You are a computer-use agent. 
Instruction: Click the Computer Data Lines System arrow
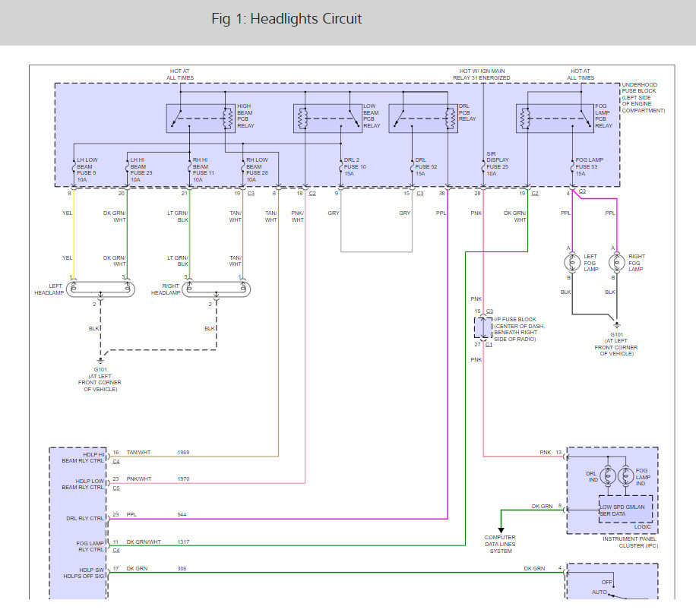pos(501,530)
